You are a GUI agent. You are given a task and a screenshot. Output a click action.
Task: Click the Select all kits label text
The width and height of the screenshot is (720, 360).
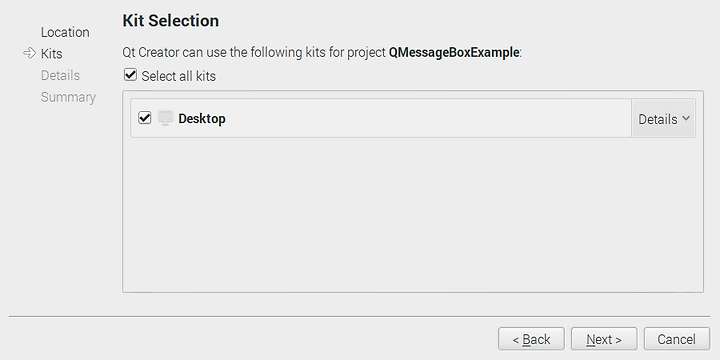[179, 76]
